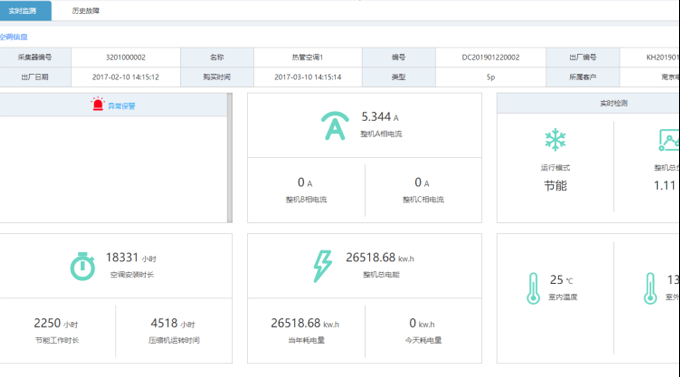Click the 室内温度 label
The height and width of the screenshot is (377, 680).
click(x=563, y=297)
